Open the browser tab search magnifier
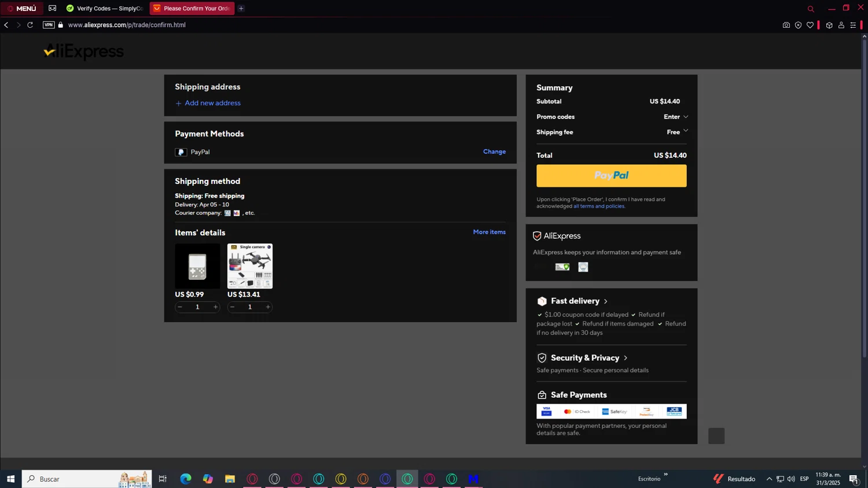This screenshot has width=868, height=488. tap(811, 9)
